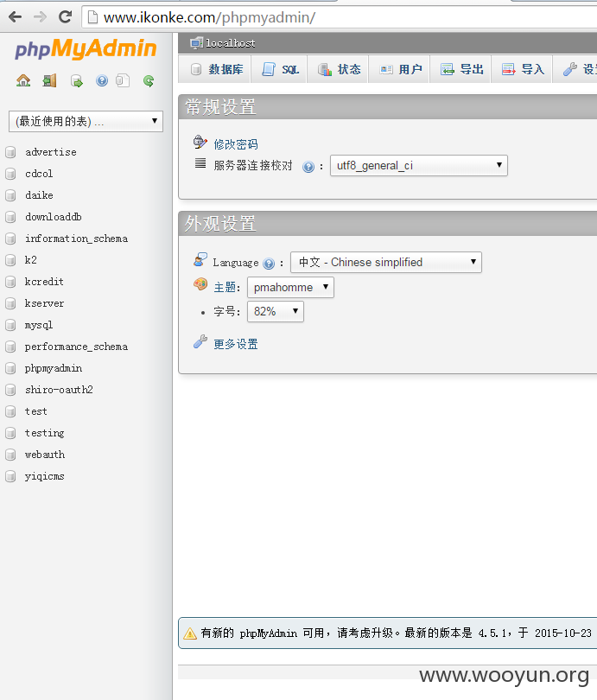Open the phpMyAdmin documentation help icon
The width and height of the screenshot is (597, 700).
[102, 81]
